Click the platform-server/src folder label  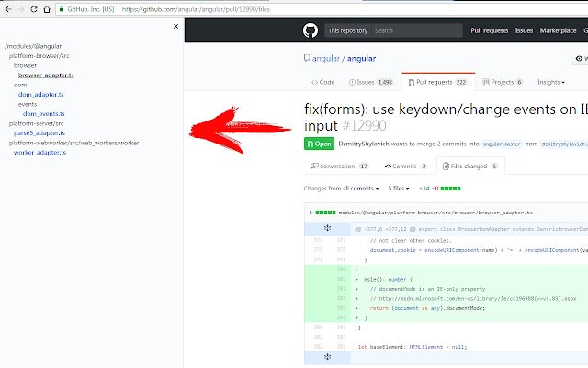tap(37, 123)
